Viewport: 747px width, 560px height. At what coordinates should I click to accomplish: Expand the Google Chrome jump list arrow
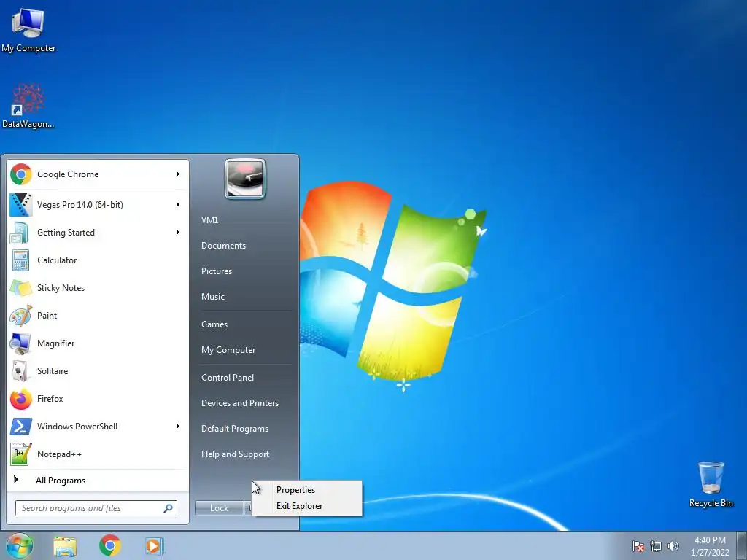(x=178, y=174)
